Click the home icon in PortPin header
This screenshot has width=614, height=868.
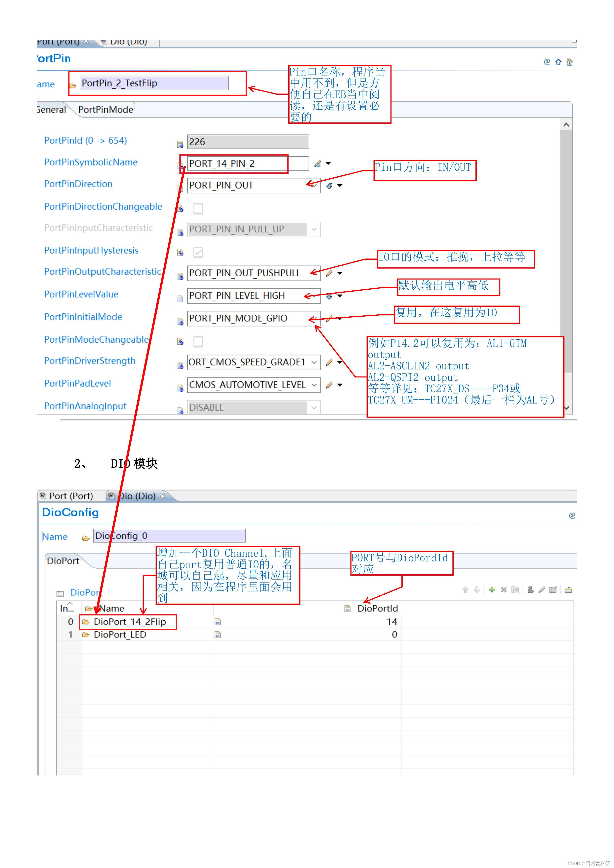pyautogui.click(x=570, y=62)
